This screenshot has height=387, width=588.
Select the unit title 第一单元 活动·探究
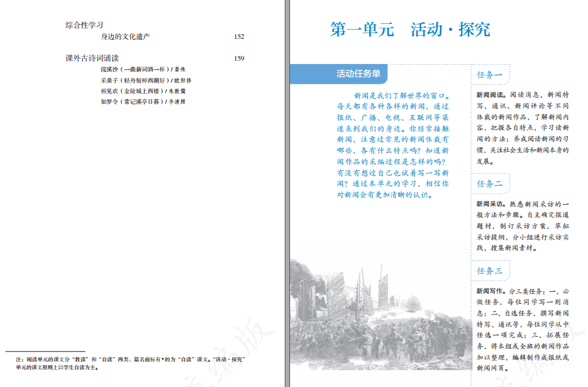[x=410, y=29]
